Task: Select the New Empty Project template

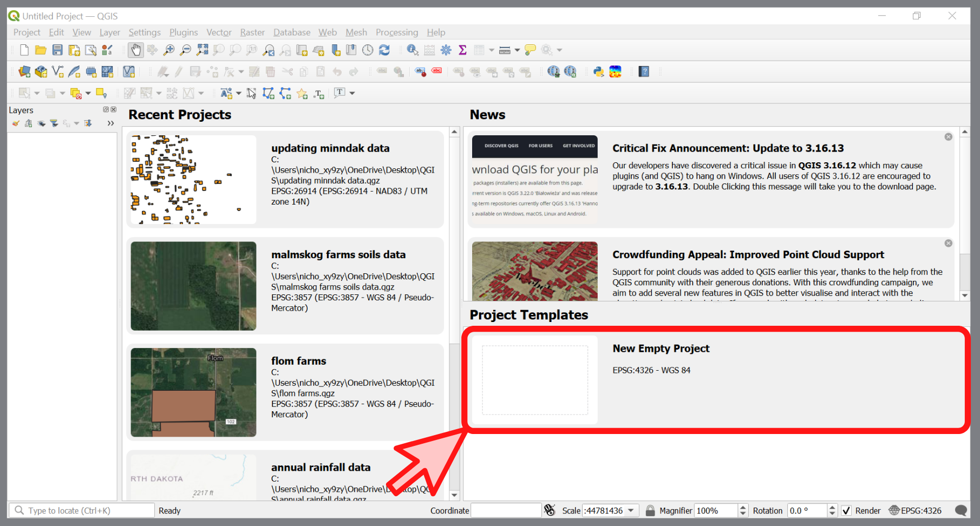Action: [x=716, y=380]
